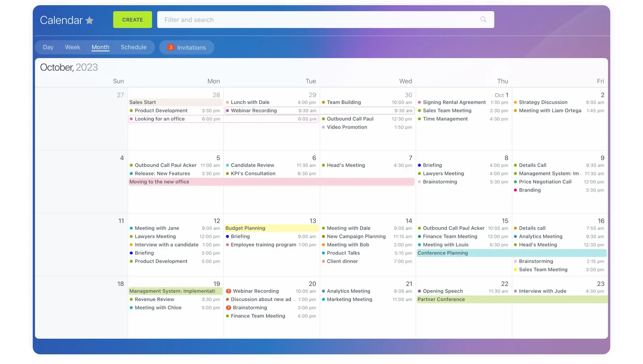Viewport: 643px width, 364px height.
Task: Click the alert icon beside Webinar Recording on 20th
Action: [229, 291]
